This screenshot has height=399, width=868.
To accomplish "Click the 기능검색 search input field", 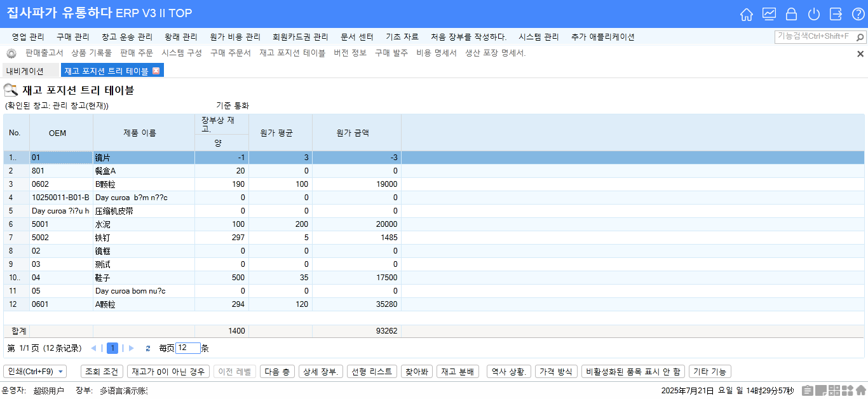I will (x=819, y=37).
